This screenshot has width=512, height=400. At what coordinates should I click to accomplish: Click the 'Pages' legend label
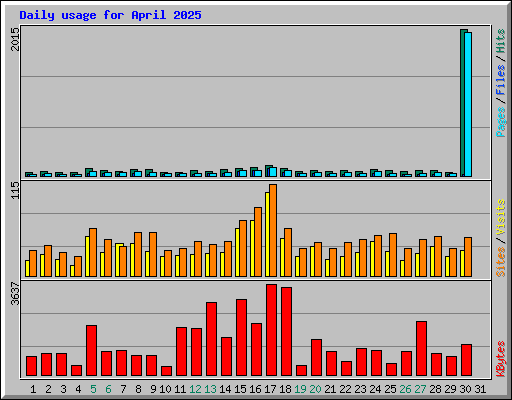click(x=500, y=122)
